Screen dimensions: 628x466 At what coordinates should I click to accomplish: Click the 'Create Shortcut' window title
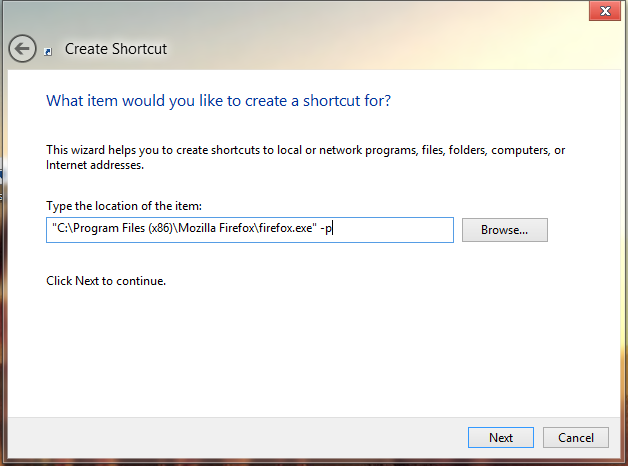(x=116, y=49)
